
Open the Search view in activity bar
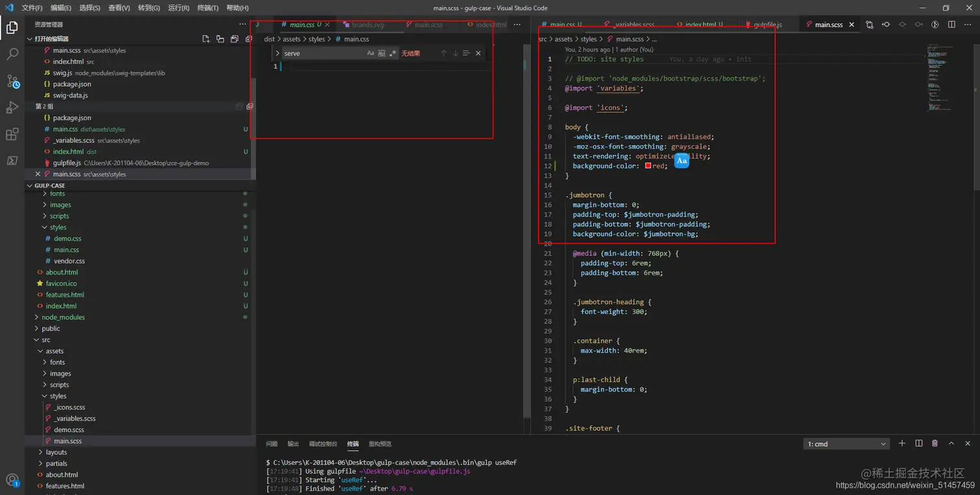point(12,54)
